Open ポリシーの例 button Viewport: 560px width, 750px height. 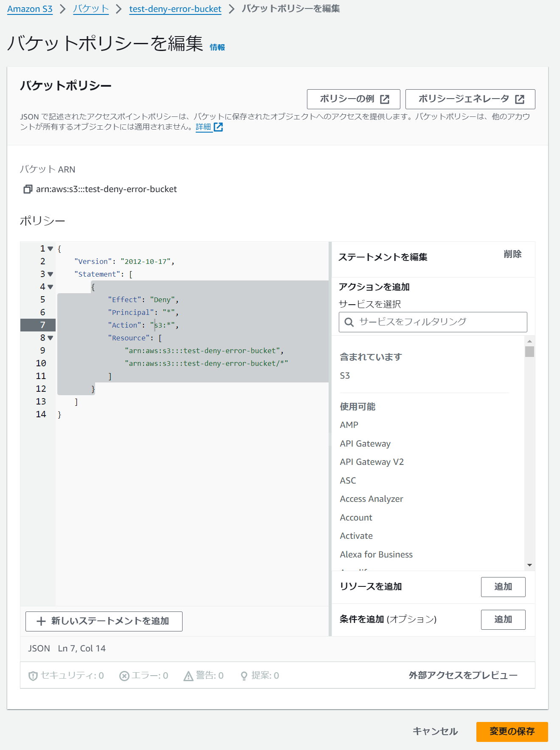coord(354,99)
